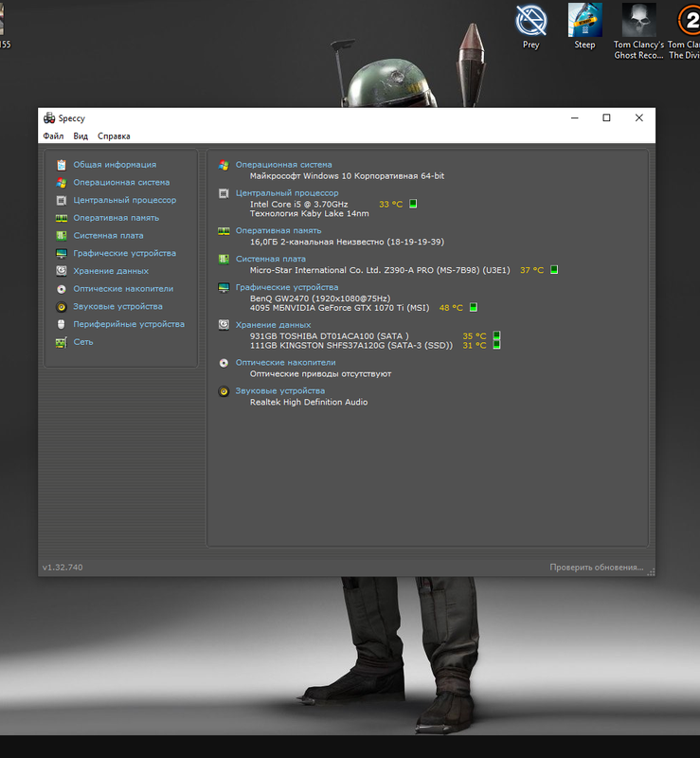Click the memory icon in summary panel

coord(224,231)
